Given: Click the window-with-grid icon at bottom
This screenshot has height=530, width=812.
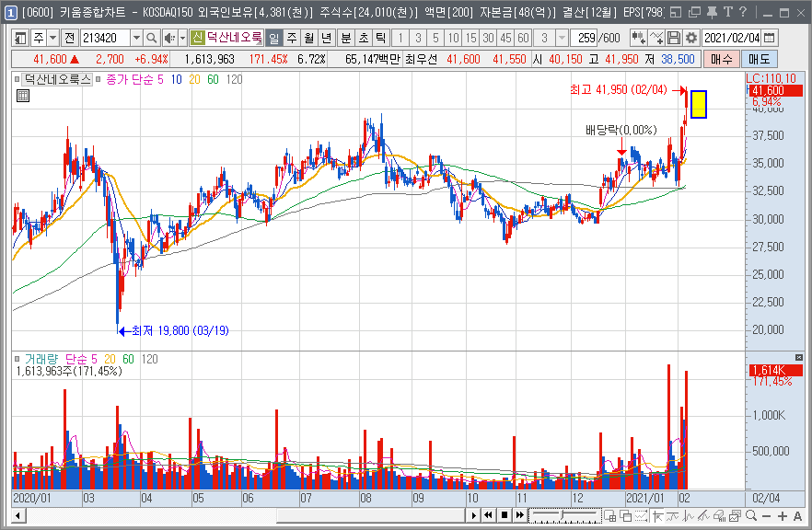Looking at the screenshot, I should tap(610, 515).
